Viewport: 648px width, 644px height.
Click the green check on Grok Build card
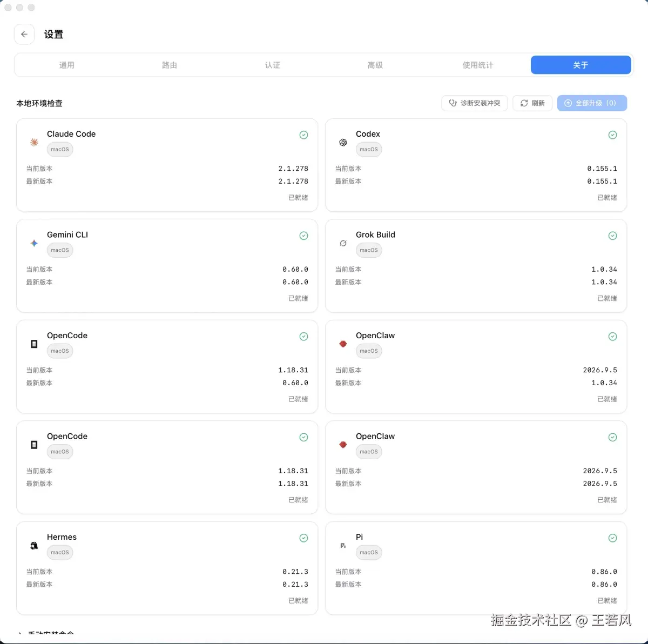(x=613, y=236)
